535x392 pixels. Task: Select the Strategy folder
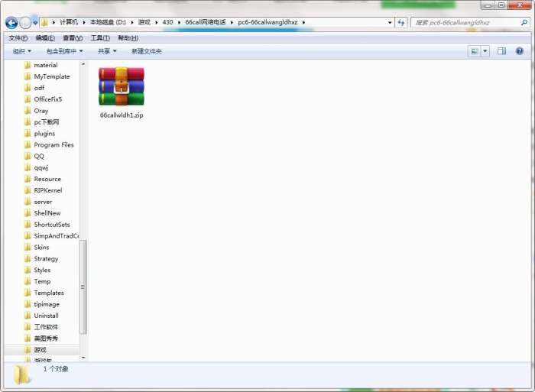click(46, 258)
